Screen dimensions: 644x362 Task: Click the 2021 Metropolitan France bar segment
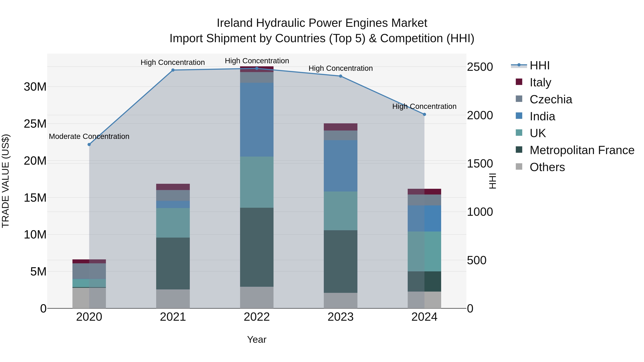pos(173,264)
